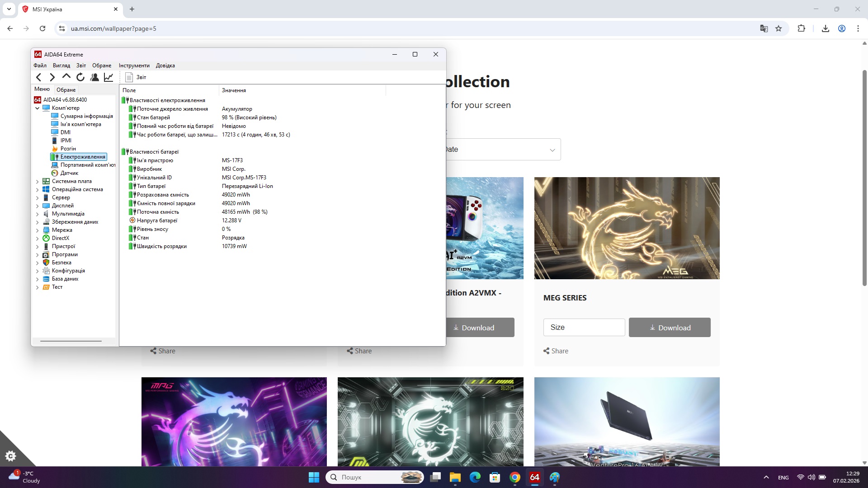Click the AIDA64 Back navigation arrow
This screenshot has width=868, height=488.
(x=39, y=77)
